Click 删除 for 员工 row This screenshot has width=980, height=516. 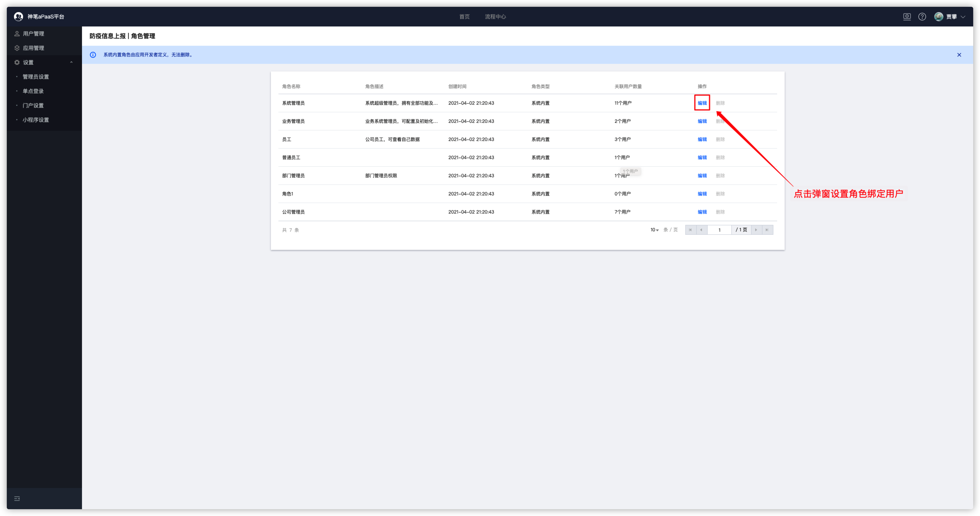(x=720, y=139)
